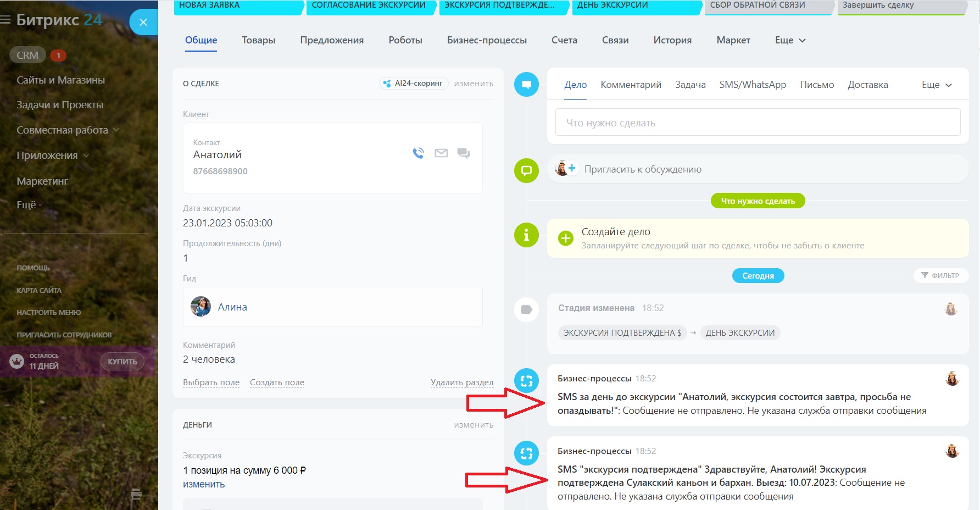The height and width of the screenshot is (510, 980).
Task: Open guide Алина profile link
Action: [232, 307]
